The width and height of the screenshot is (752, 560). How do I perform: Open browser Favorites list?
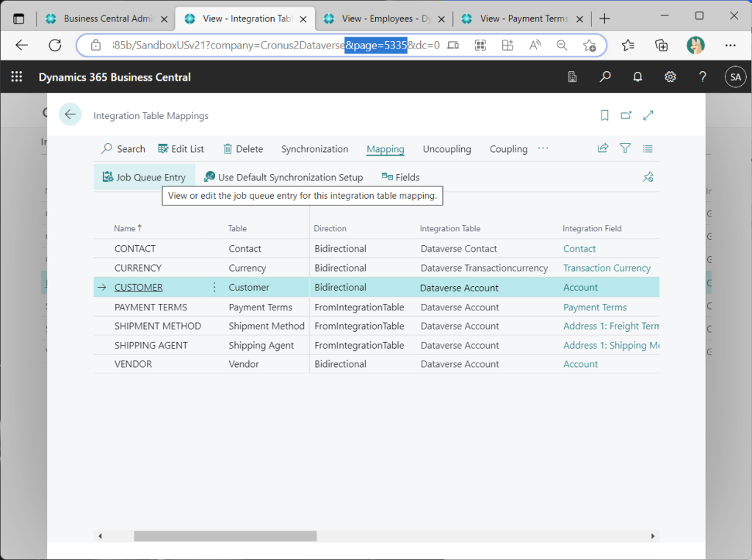coord(628,45)
